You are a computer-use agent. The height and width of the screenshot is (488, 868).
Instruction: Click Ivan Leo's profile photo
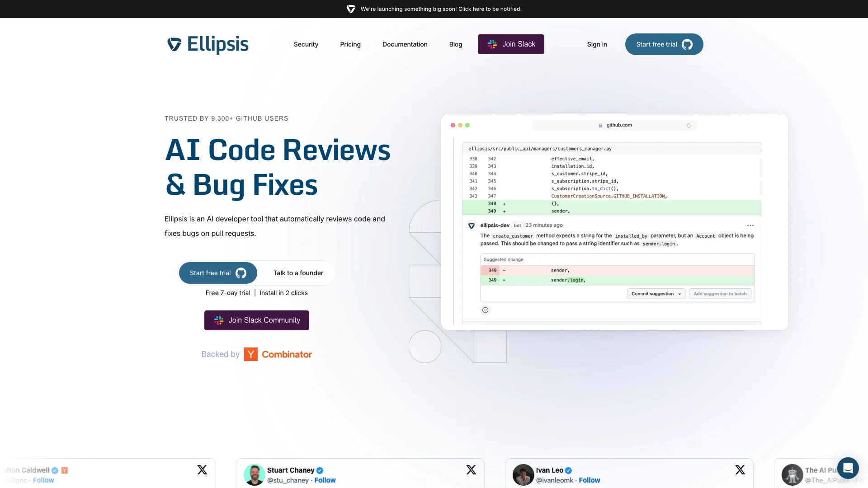[x=523, y=475]
